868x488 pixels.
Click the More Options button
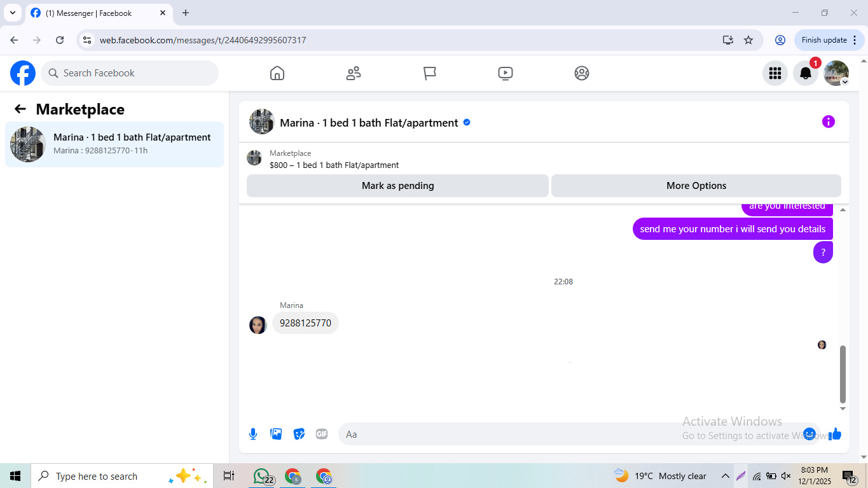[696, 186]
